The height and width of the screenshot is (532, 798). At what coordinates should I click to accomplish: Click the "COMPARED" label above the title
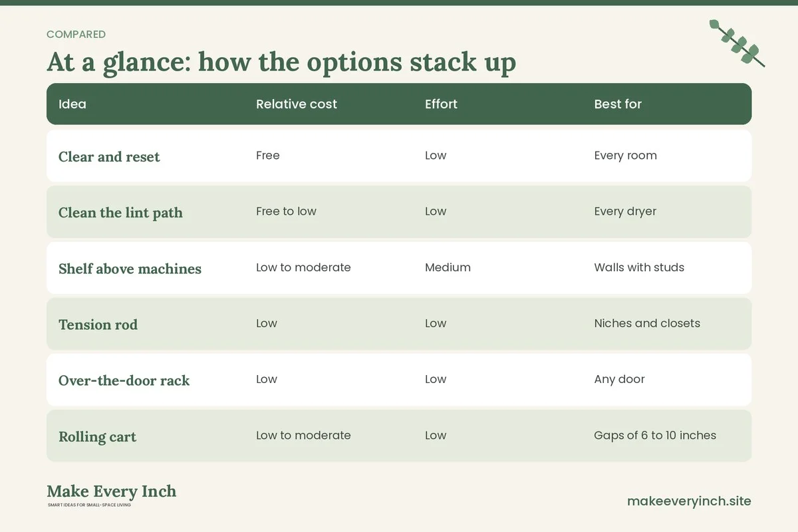pos(76,35)
